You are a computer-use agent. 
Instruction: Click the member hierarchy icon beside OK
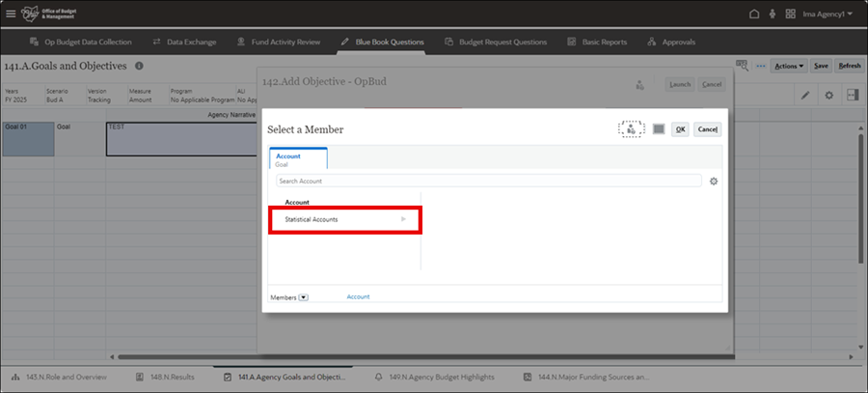pyautogui.click(x=631, y=129)
